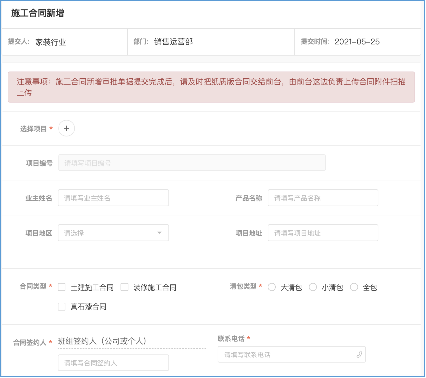Click the 合同类型 label
Image resolution: width=426 pixels, height=378 pixels.
coord(33,286)
